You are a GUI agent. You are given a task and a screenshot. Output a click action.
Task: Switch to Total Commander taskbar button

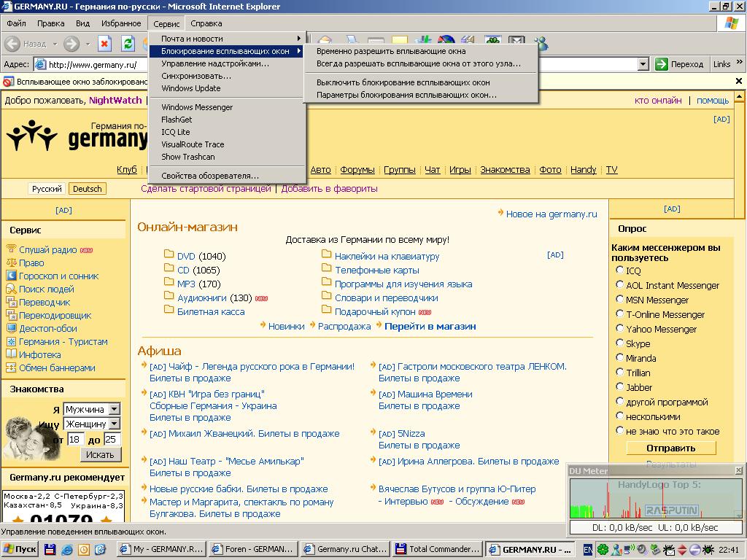point(438,549)
